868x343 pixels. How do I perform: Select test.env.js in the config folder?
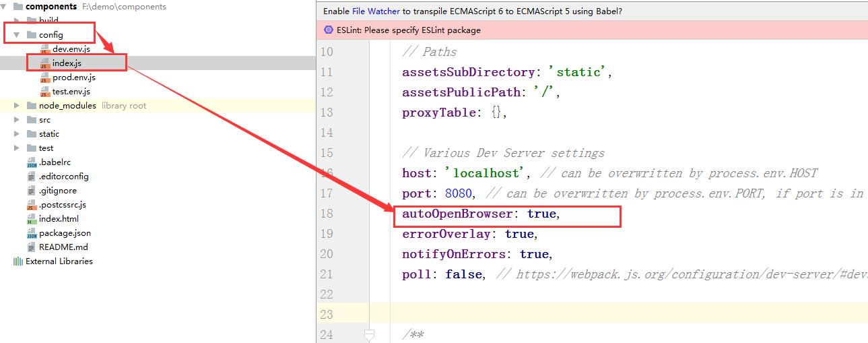coord(71,92)
